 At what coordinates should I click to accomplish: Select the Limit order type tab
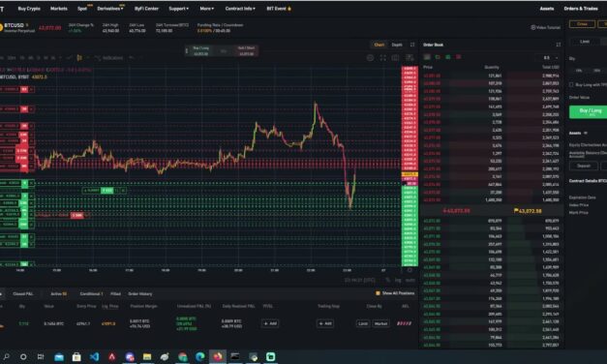[585, 42]
